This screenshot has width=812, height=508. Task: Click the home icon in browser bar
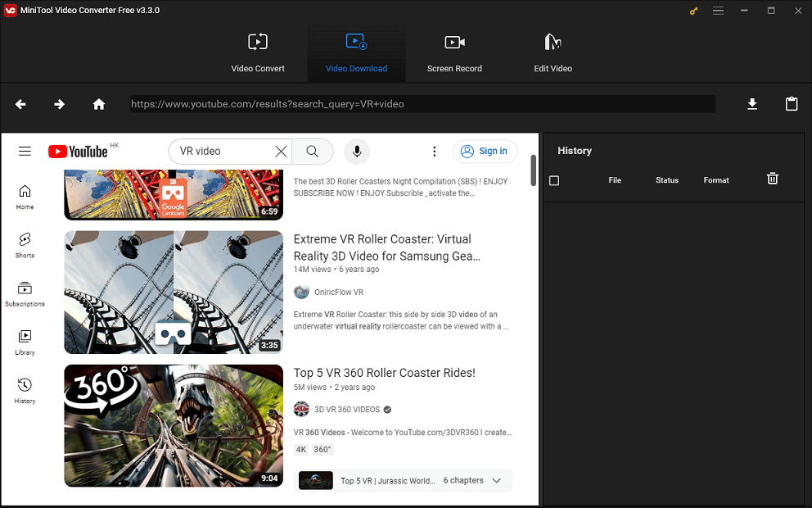[98, 104]
